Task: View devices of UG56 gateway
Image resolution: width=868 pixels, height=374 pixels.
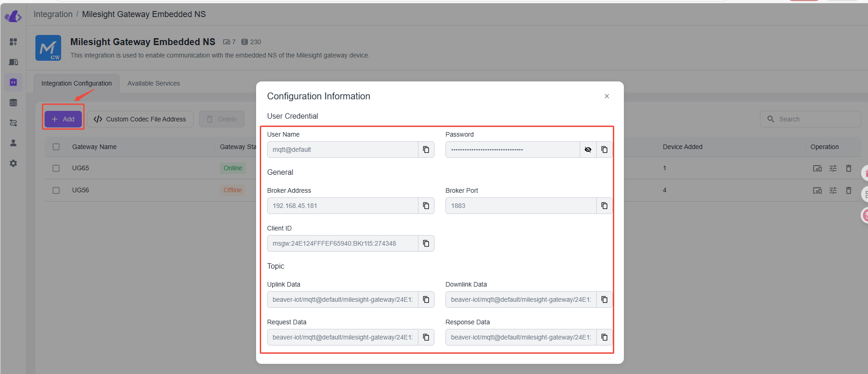Action: (x=817, y=190)
